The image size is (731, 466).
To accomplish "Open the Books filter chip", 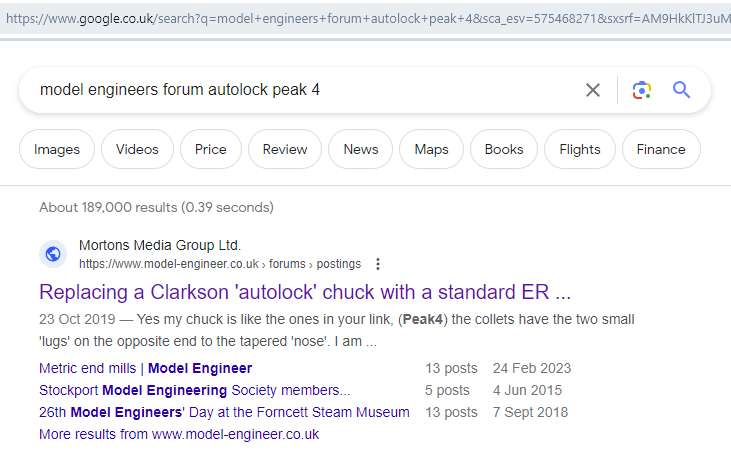I will 504,149.
